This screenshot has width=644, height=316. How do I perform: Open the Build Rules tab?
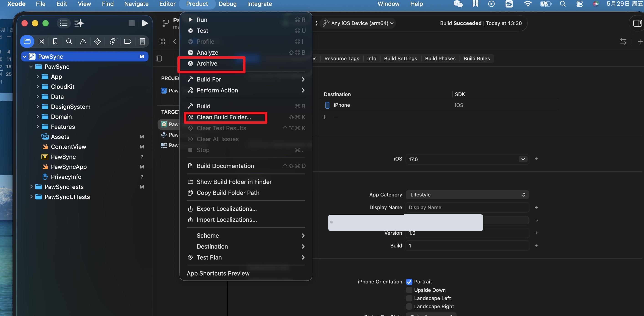tap(476, 59)
